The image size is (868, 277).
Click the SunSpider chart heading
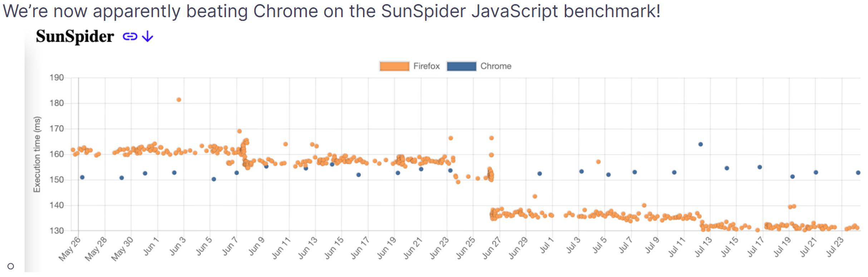point(75,37)
